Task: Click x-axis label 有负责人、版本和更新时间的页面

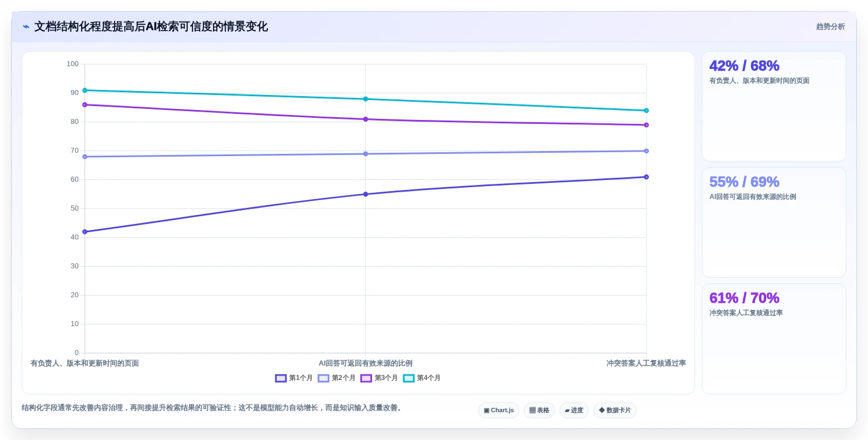Action: pos(85,363)
